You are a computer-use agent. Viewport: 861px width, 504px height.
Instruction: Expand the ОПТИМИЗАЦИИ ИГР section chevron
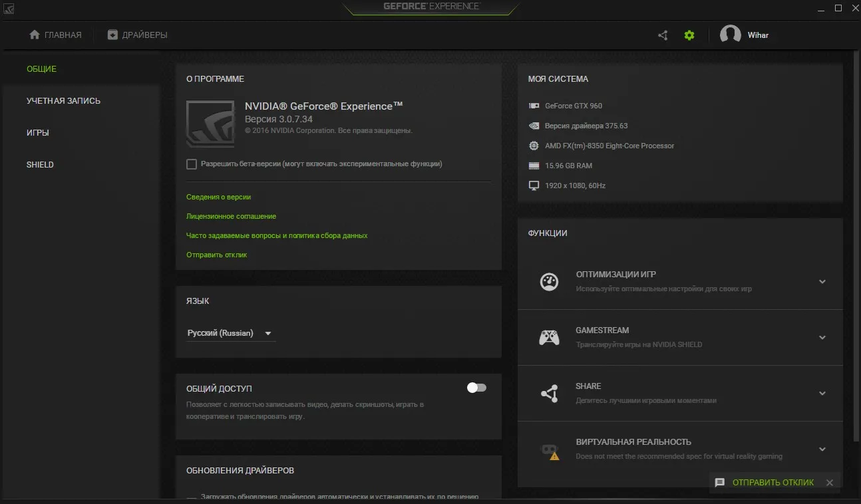(822, 281)
